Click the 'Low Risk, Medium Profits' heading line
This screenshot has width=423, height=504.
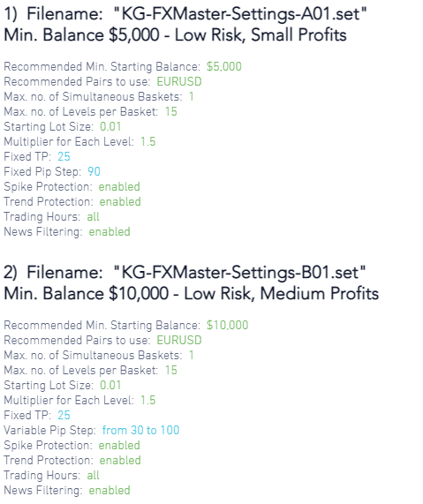click(192, 293)
